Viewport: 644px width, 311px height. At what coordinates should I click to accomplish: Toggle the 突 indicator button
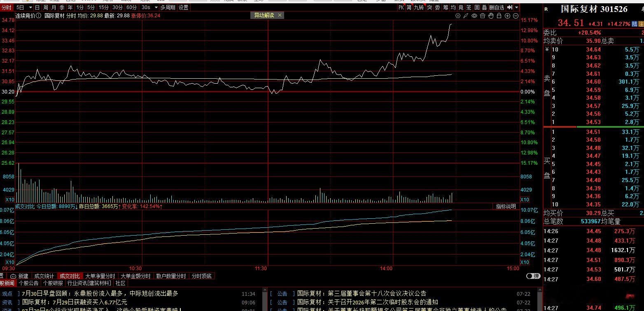tap(429, 7)
